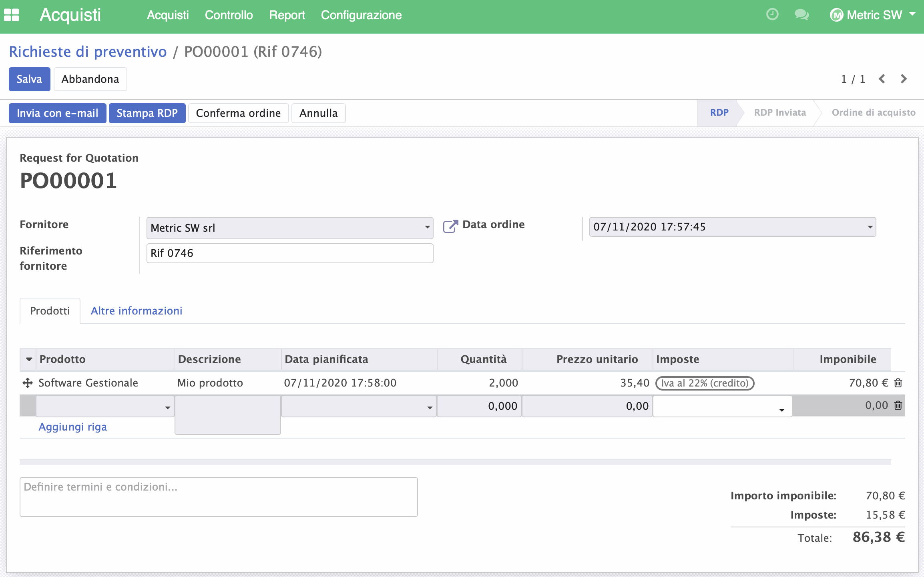Screen dimensions: 924x577
Task: Expand the Metric SW user menu
Action: point(912,14)
